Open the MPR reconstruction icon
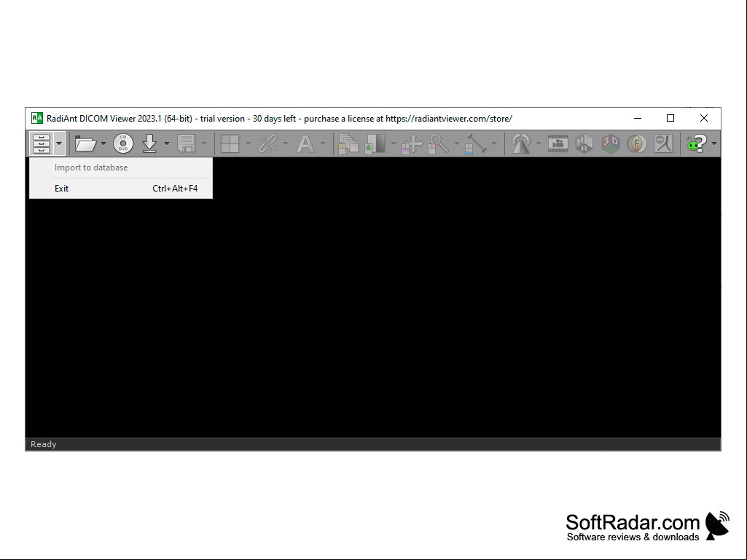Screen dimensions: 747x560 [x=584, y=143]
